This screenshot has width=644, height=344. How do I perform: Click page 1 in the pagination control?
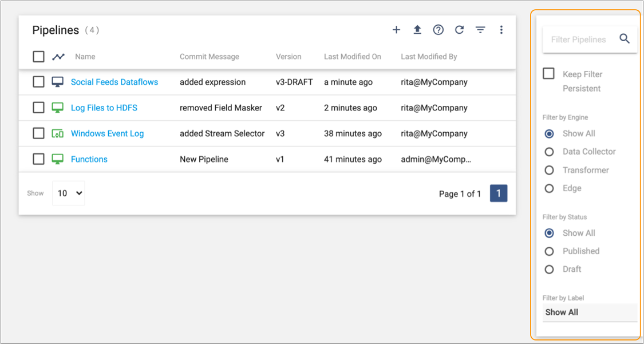499,193
